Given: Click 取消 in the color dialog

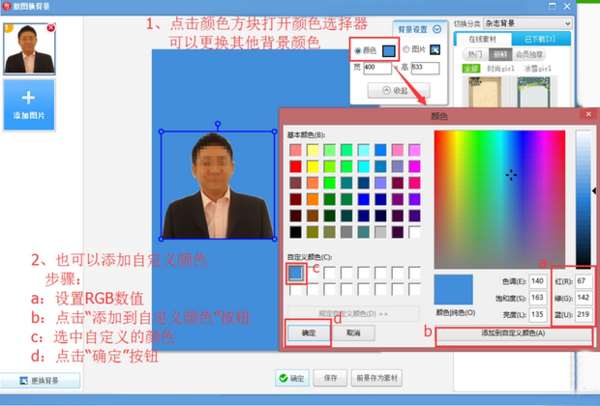Looking at the screenshot, I should 353,333.
